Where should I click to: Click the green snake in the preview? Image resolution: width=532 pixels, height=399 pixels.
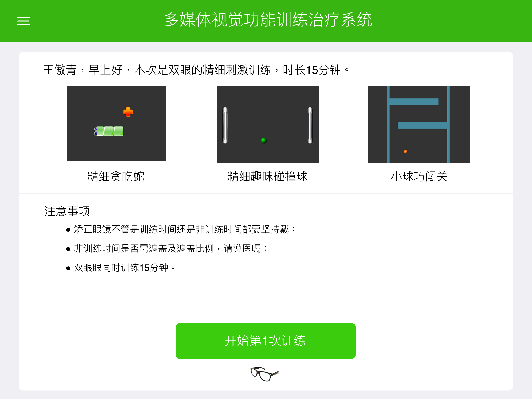click(109, 131)
